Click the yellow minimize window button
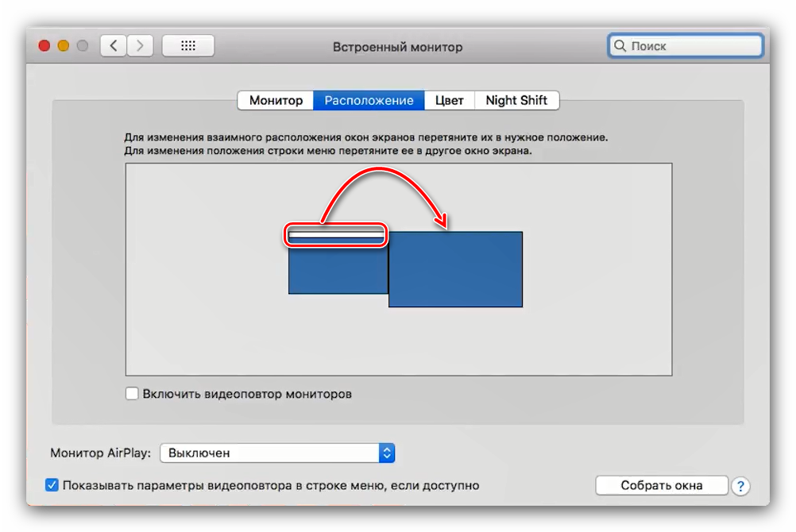796x532 pixels. tap(64, 46)
